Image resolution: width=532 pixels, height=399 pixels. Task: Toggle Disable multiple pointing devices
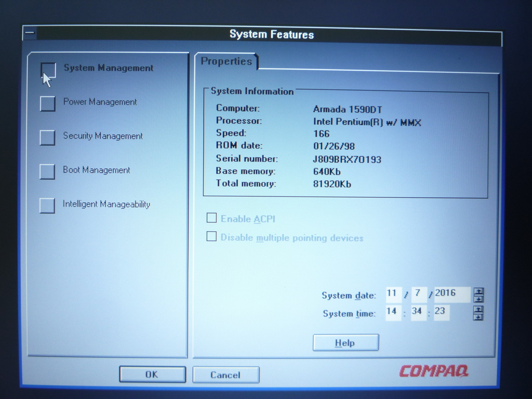point(211,236)
